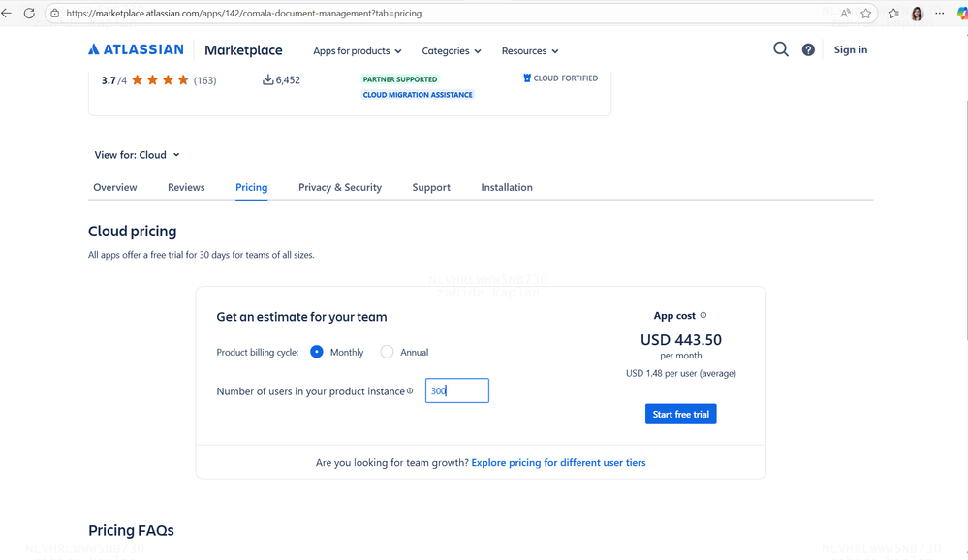Open the read aloud icon in address bar

[845, 13]
